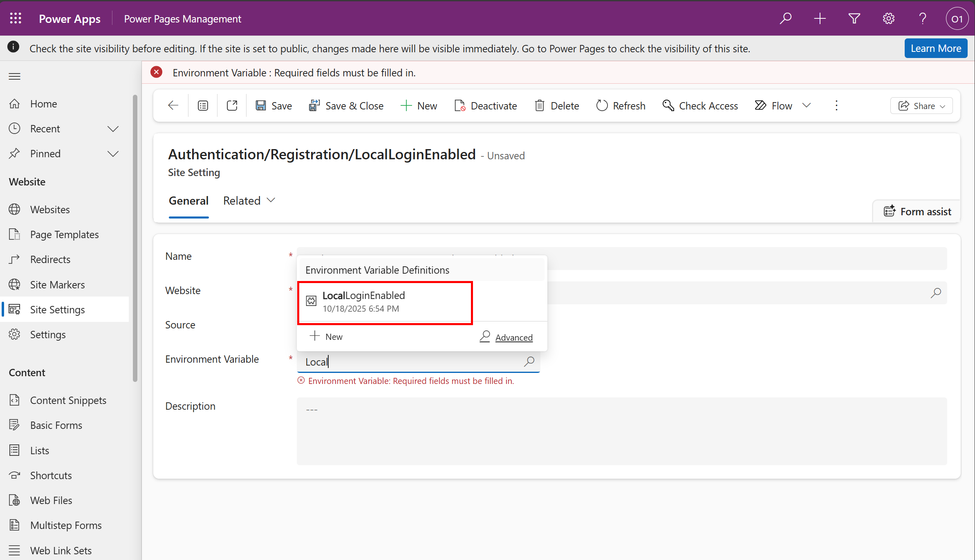
Task: Open the Power Apps app launcher waffle icon
Action: 15,18
